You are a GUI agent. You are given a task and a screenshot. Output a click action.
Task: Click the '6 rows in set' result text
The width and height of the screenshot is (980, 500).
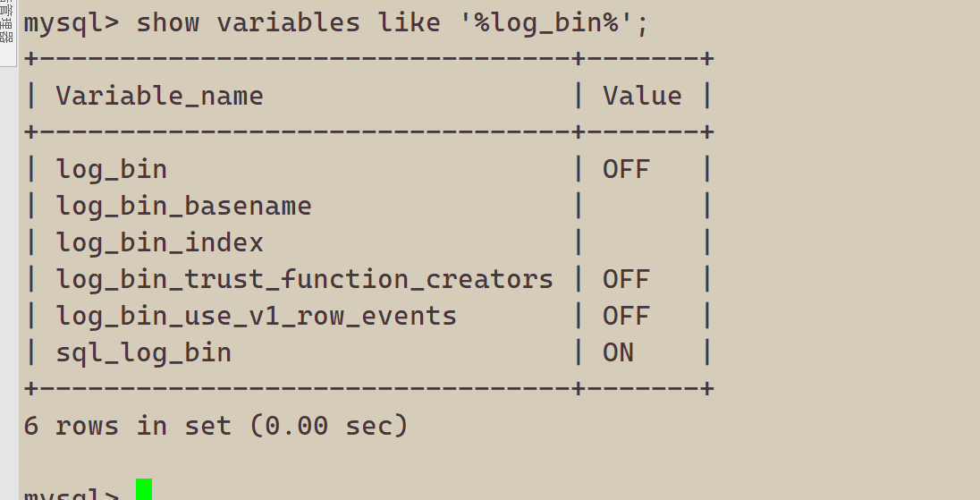click(128, 427)
